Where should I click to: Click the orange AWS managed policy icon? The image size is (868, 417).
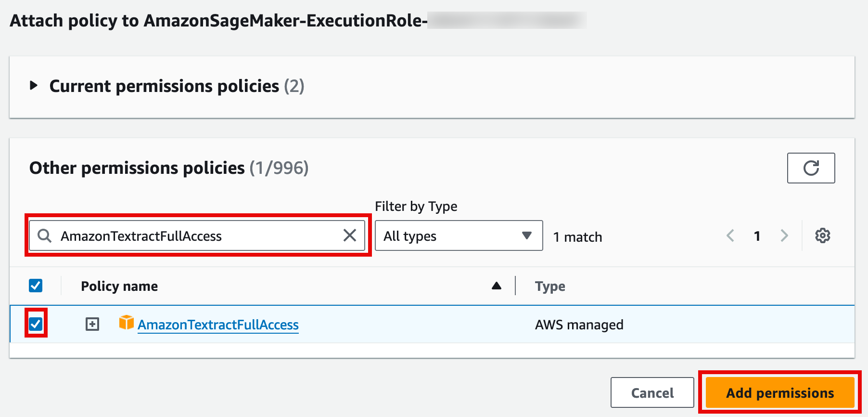point(126,323)
